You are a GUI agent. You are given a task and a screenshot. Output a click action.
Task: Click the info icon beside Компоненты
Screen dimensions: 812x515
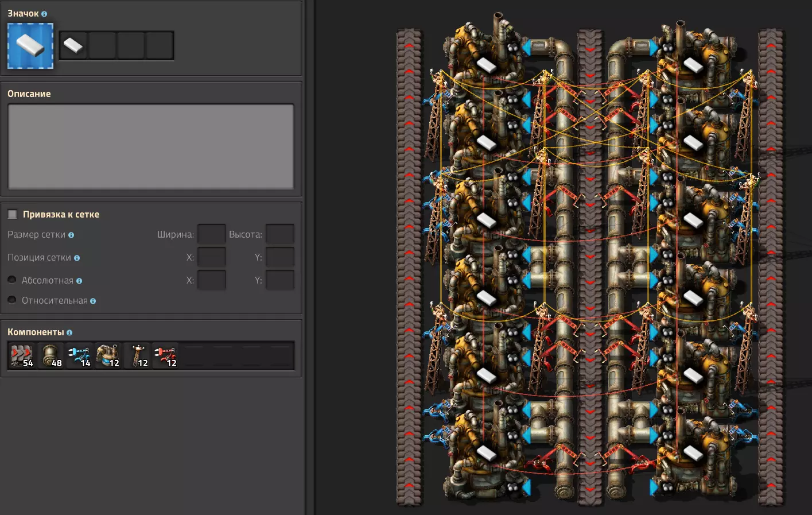point(69,332)
